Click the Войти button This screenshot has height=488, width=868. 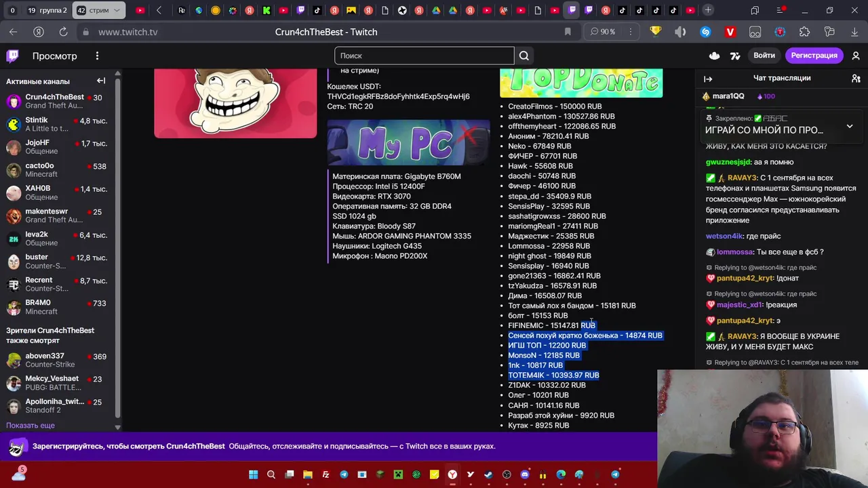[764, 56]
